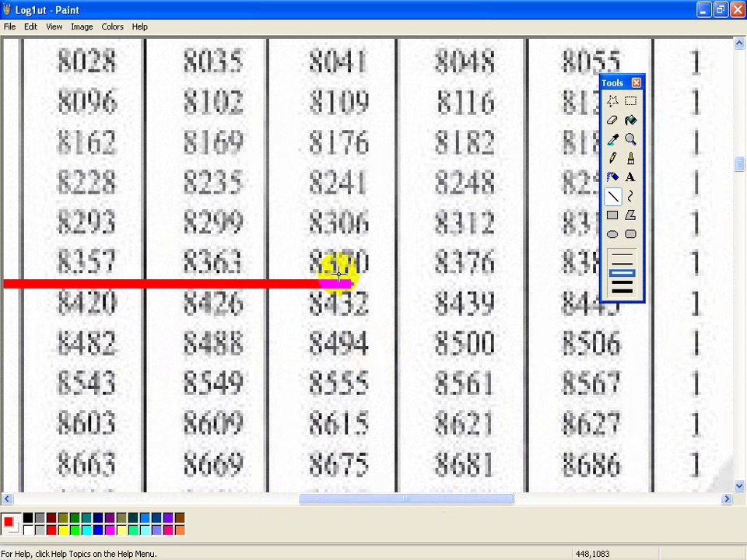Image resolution: width=747 pixels, height=560 pixels.
Task: Open the Edit menu
Action: [30, 26]
